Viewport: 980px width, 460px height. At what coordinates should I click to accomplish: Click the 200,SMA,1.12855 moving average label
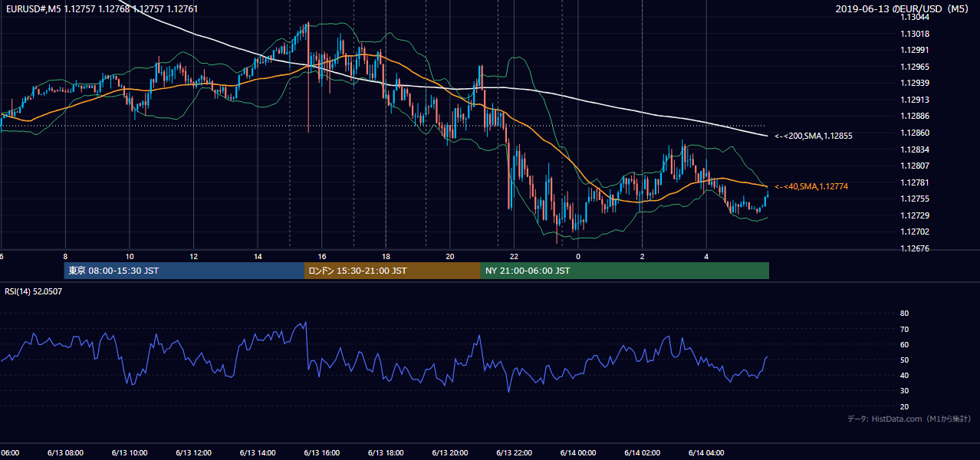coord(814,136)
